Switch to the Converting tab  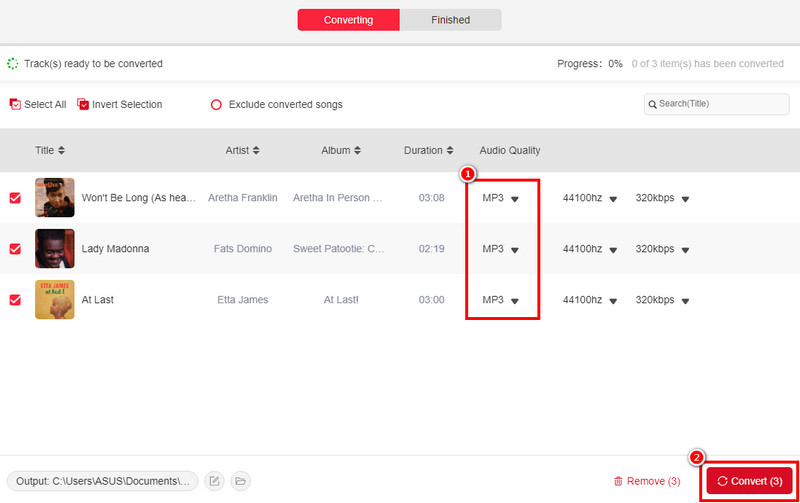click(348, 20)
